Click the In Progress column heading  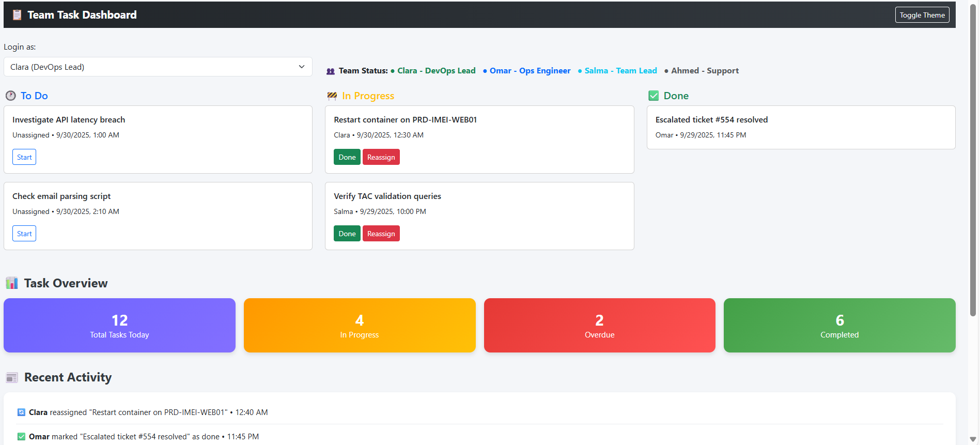pyautogui.click(x=368, y=96)
